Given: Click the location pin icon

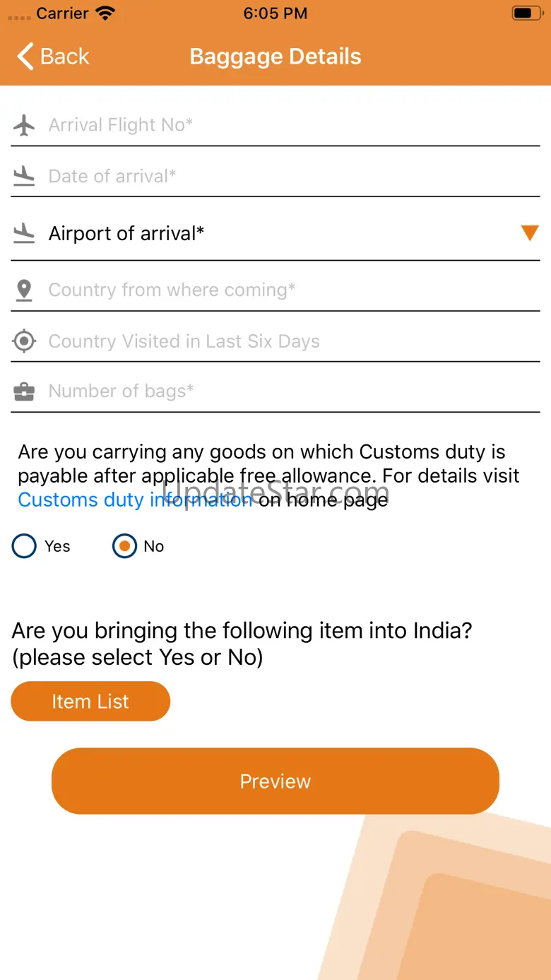Looking at the screenshot, I should pyautogui.click(x=24, y=290).
